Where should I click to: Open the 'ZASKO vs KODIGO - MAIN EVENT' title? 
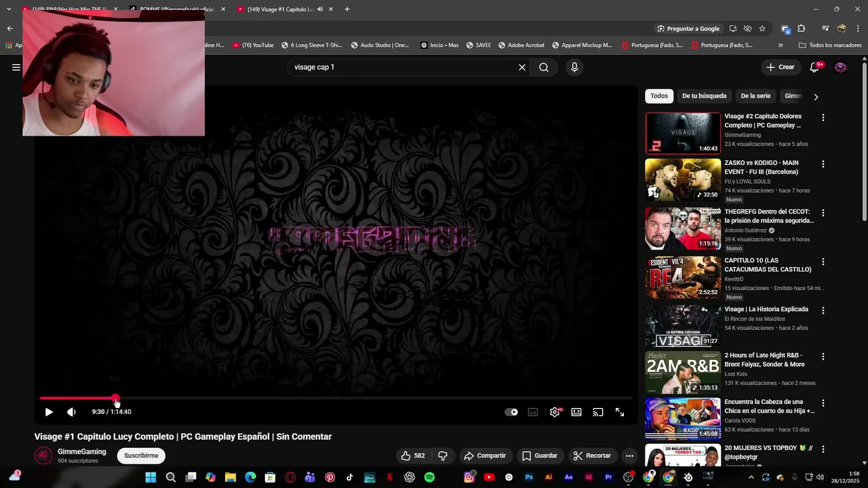tap(762, 167)
